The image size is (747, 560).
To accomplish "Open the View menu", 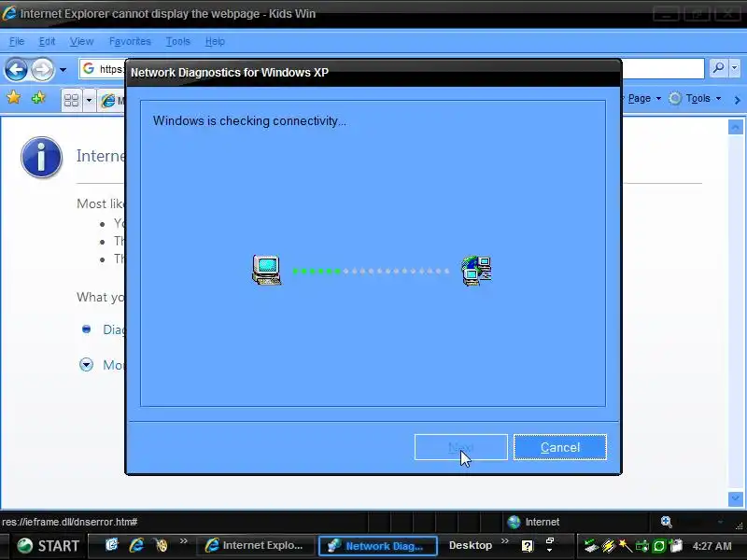I will 81,41.
